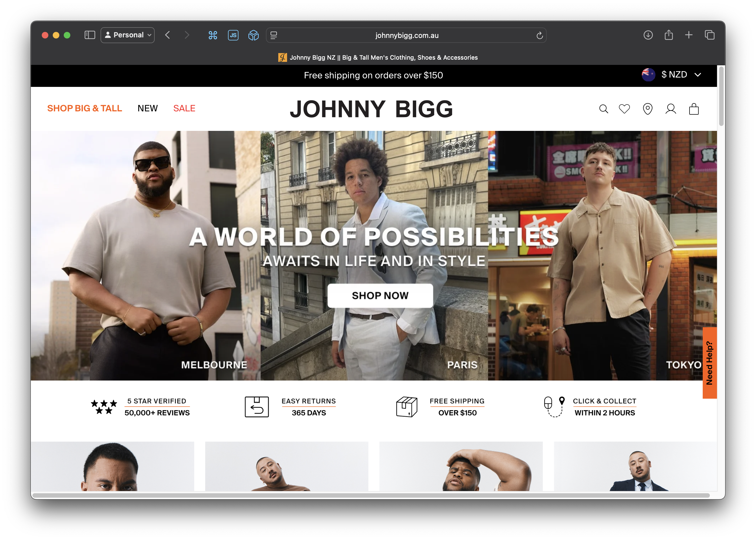Click the Johnny Bigg tab favicon

[x=282, y=57]
